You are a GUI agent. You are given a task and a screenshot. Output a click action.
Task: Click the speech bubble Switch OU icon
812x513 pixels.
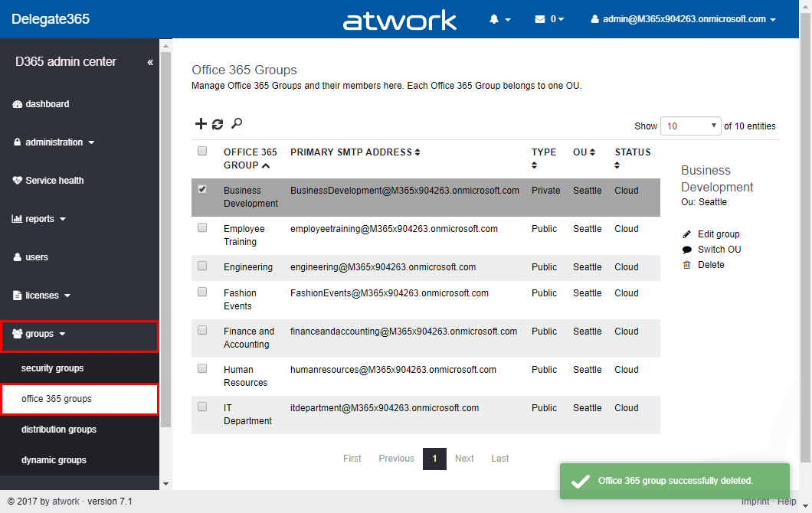click(x=686, y=250)
